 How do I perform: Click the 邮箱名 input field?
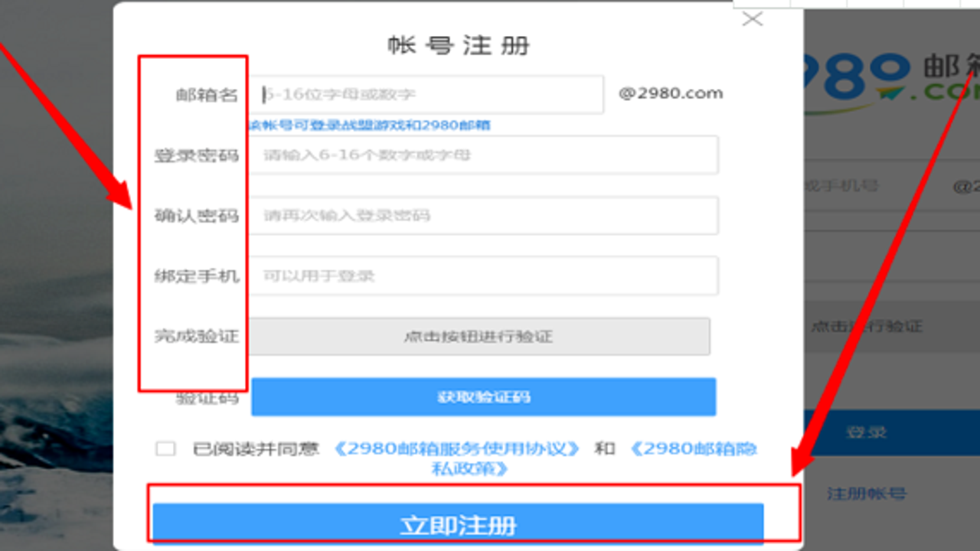427,94
